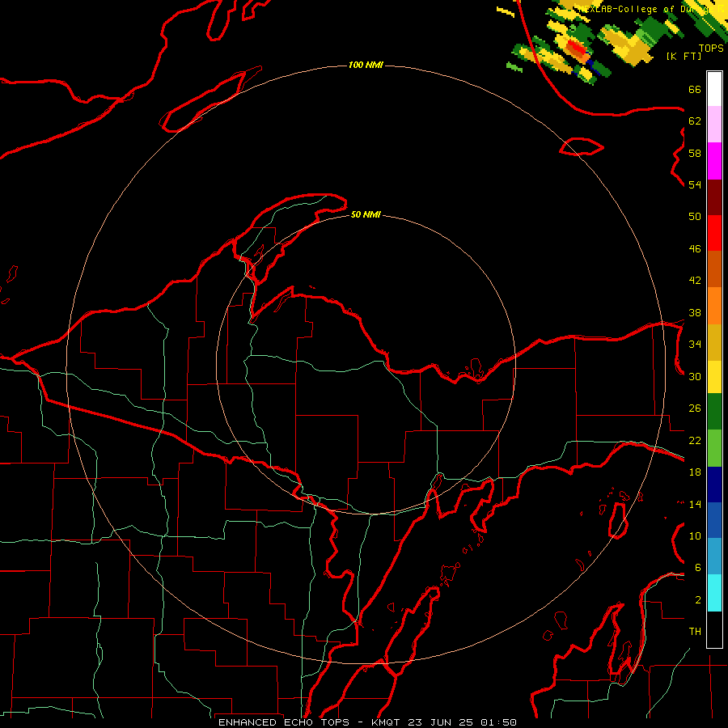This screenshot has height=728, width=728.
Task: Click the legend value '62'
Action: 695,121
